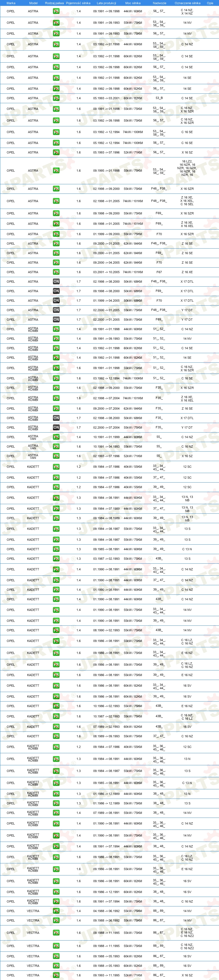Click the 'Opis' column header
219x980 pixels.
click(x=210, y=3)
